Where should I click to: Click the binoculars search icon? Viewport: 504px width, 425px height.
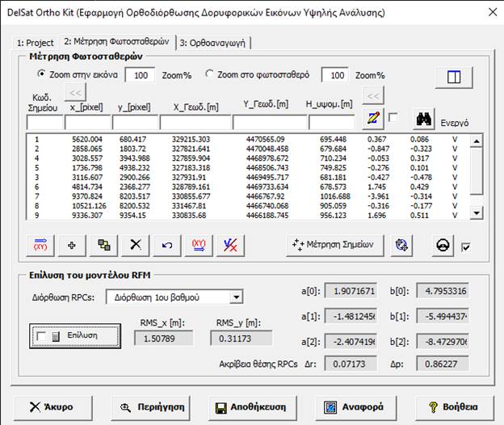pyautogui.click(x=422, y=119)
